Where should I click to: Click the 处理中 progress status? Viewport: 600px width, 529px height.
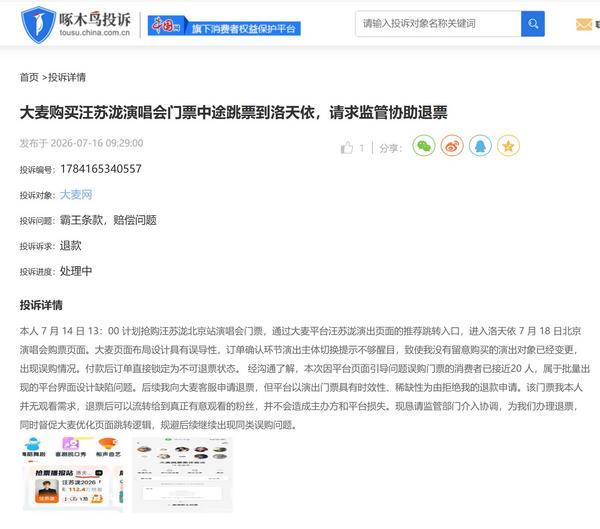pos(76,271)
